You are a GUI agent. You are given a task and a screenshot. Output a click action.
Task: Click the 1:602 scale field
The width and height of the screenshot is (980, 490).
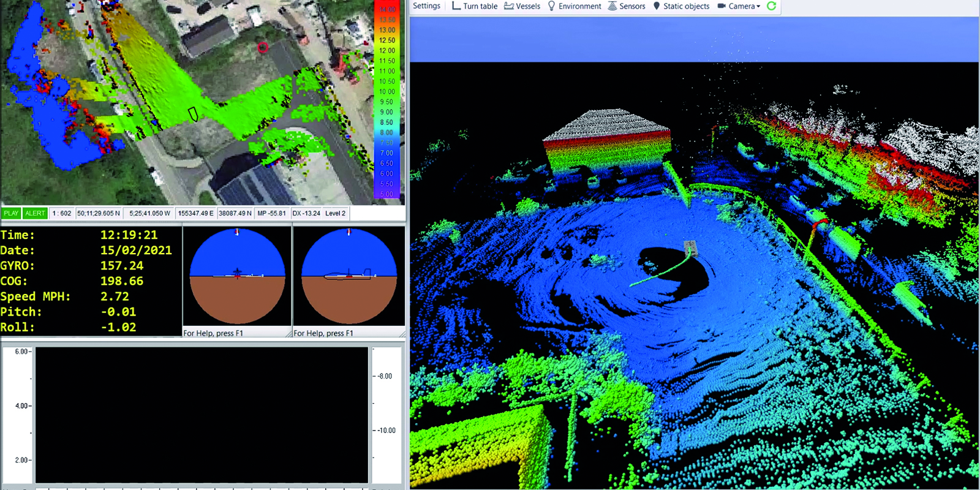(62, 213)
